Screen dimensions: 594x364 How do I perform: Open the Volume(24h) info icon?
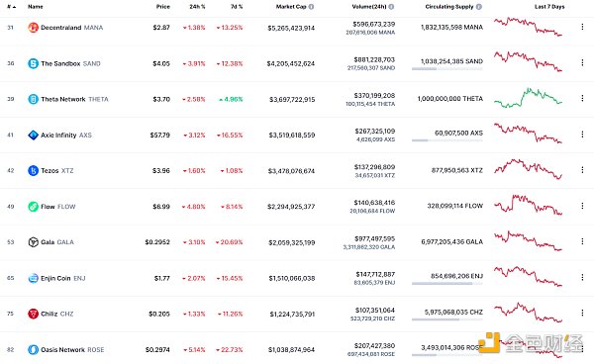coord(391,7)
